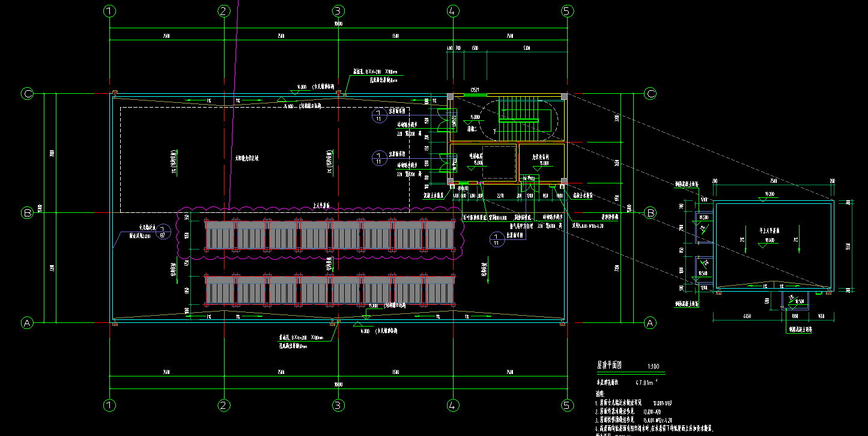Select the 1/11 detail callout below the equipment rooms
Image resolution: width=868 pixels, height=436 pixels.
click(x=496, y=239)
